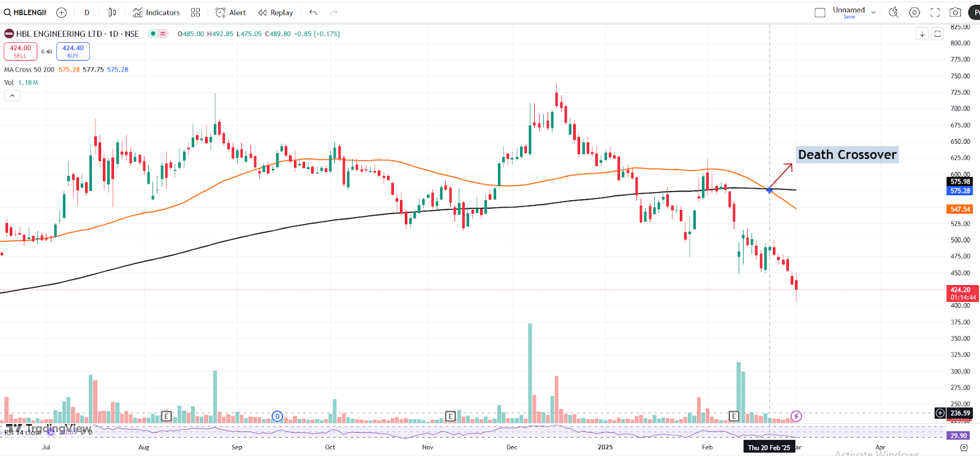
Task: Click the earnings E marker near November
Action: pos(450,416)
